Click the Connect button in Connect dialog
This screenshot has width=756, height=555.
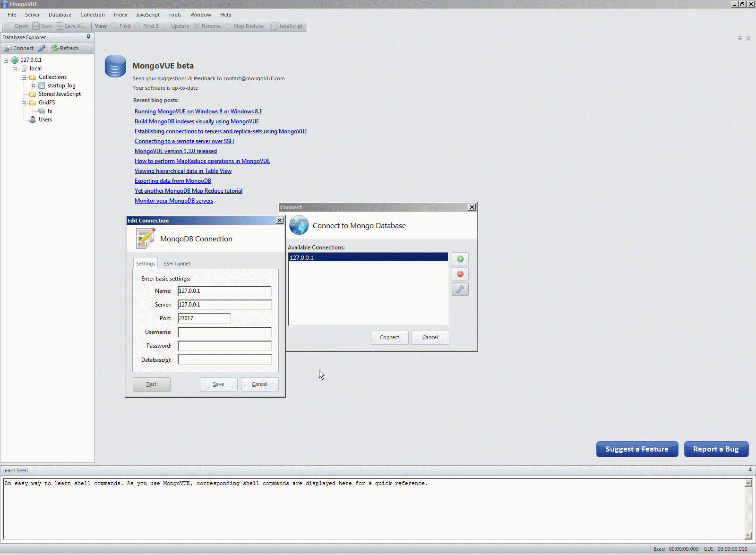pos(390,338)
